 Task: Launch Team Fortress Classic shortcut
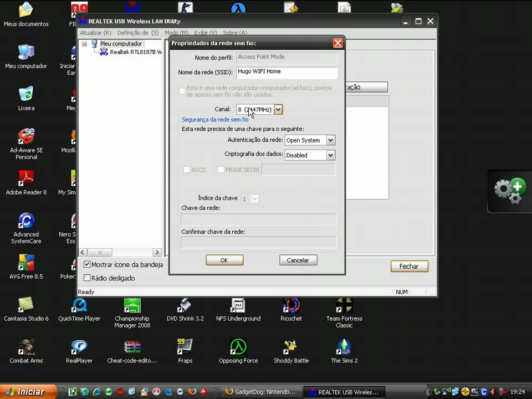pos(344,312)
